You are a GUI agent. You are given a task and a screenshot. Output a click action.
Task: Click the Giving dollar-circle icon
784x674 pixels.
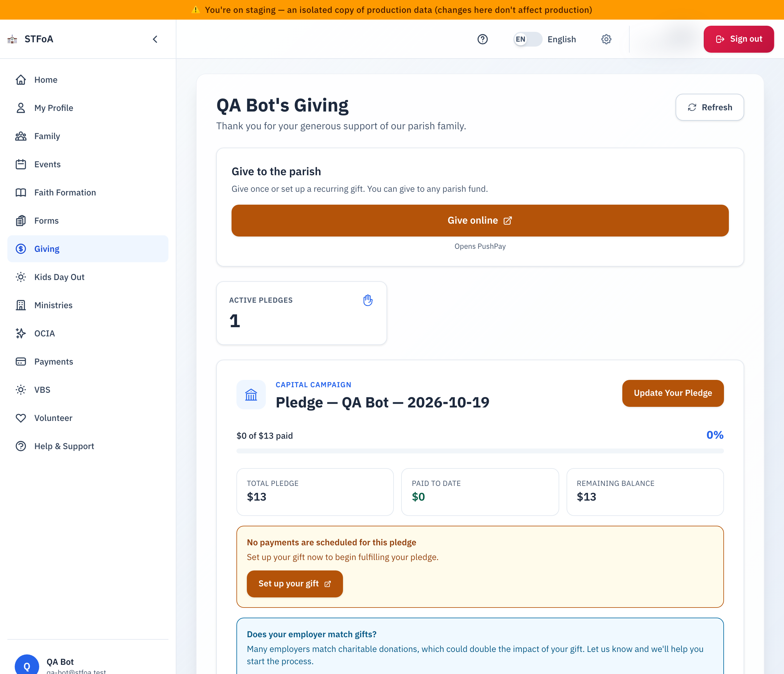click(x=21, y=249)
